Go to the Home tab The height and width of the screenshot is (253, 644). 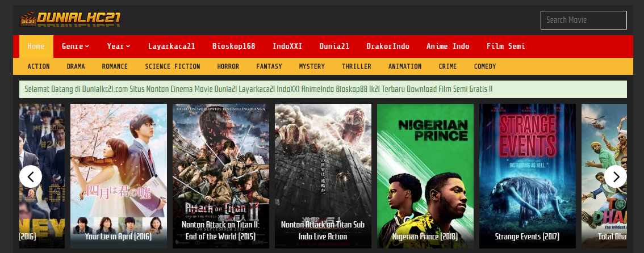coord(36,47)
